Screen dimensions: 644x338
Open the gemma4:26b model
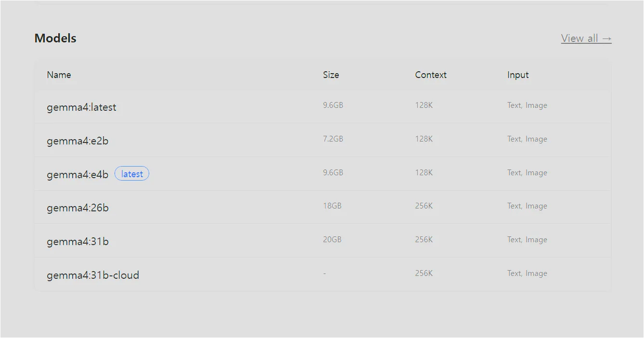77,208
